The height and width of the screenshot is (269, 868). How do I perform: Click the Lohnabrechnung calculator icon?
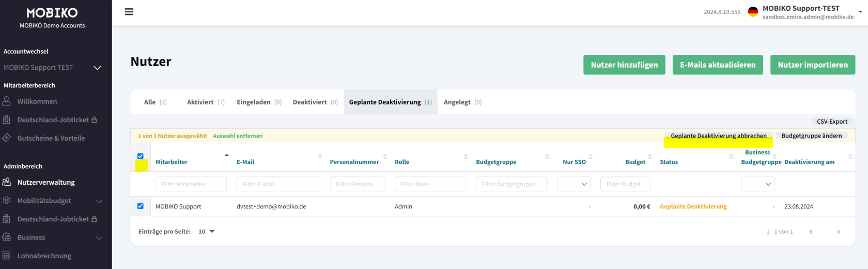coord(7,256)
